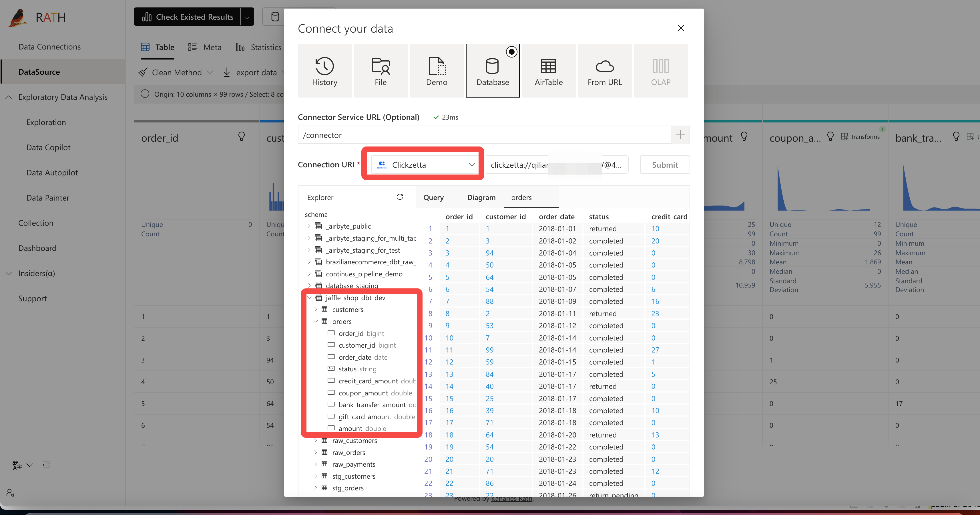Open the Clickzetta database type dropdown
Image resolution: width=980 pixels, height=515 pixels.
click(425, 165)
